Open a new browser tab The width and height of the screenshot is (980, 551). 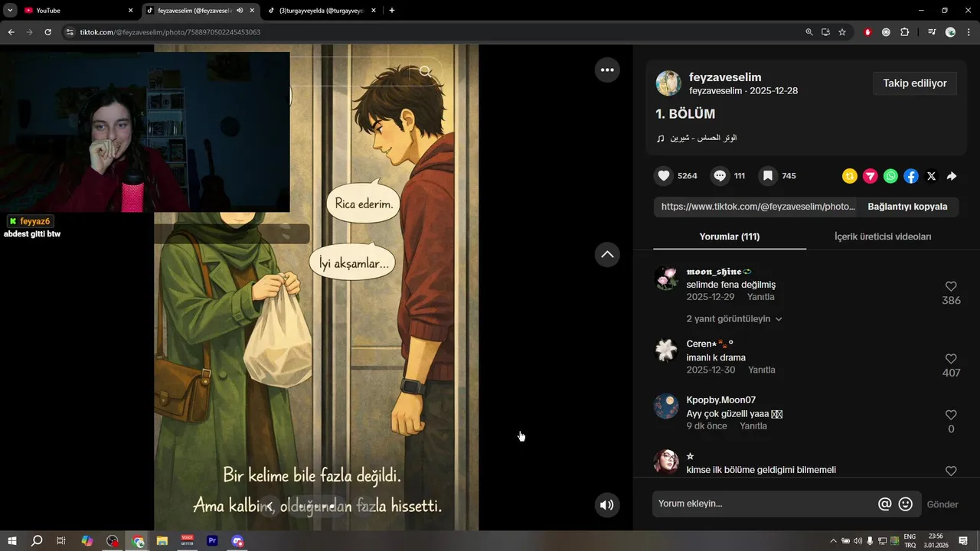[x=392, y=11]
